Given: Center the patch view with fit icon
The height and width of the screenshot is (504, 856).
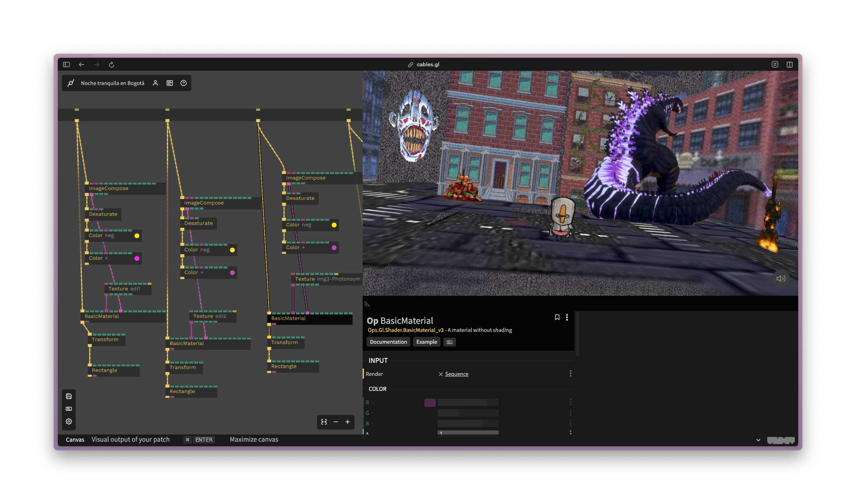Looking at the screenshot, I should (x=324, y=422).
